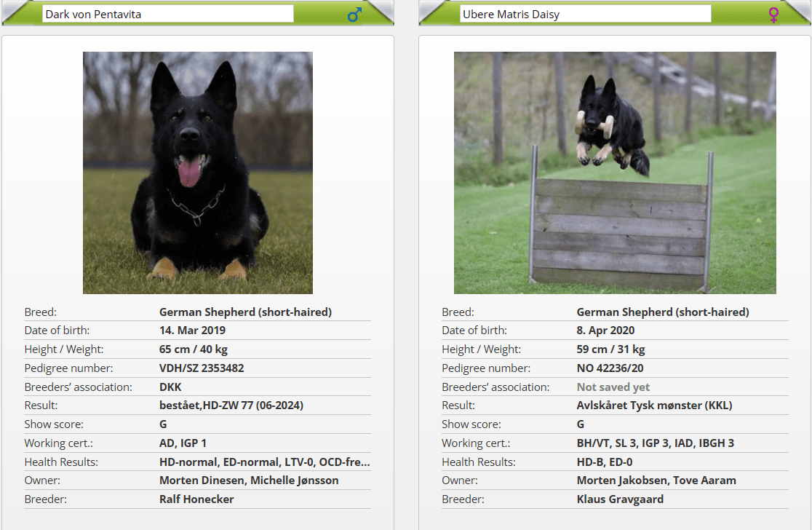812x530 pixels.
Task: Click breeder name Klaus Gravgaard
Action: (x=620, y=499)
